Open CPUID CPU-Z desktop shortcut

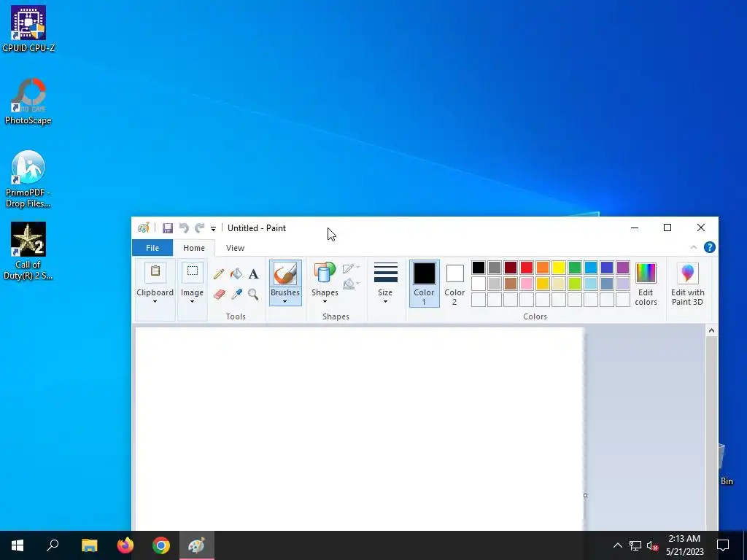(x=28, y=28)
